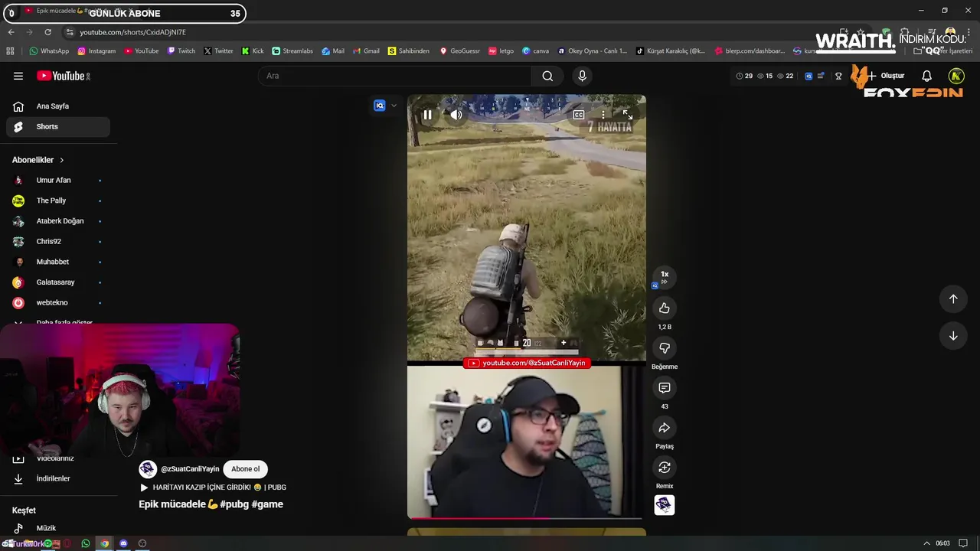Open Müzik under Keşfet
The image size is (980, 551).
click(58, 528)
